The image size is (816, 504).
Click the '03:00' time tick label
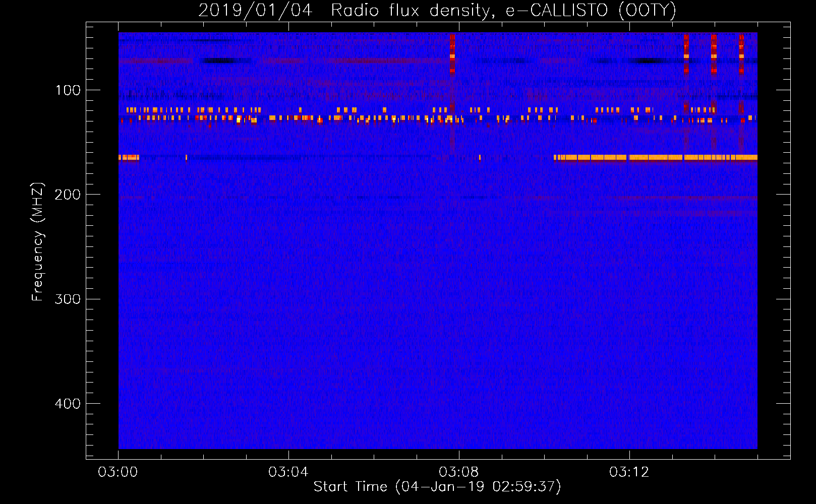point(118,472)
